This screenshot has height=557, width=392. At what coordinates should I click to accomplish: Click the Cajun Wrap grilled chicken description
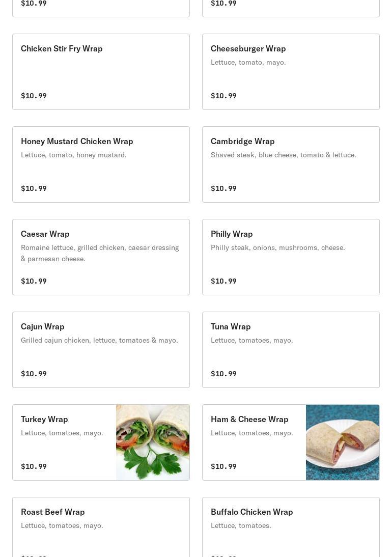point(99,340)
